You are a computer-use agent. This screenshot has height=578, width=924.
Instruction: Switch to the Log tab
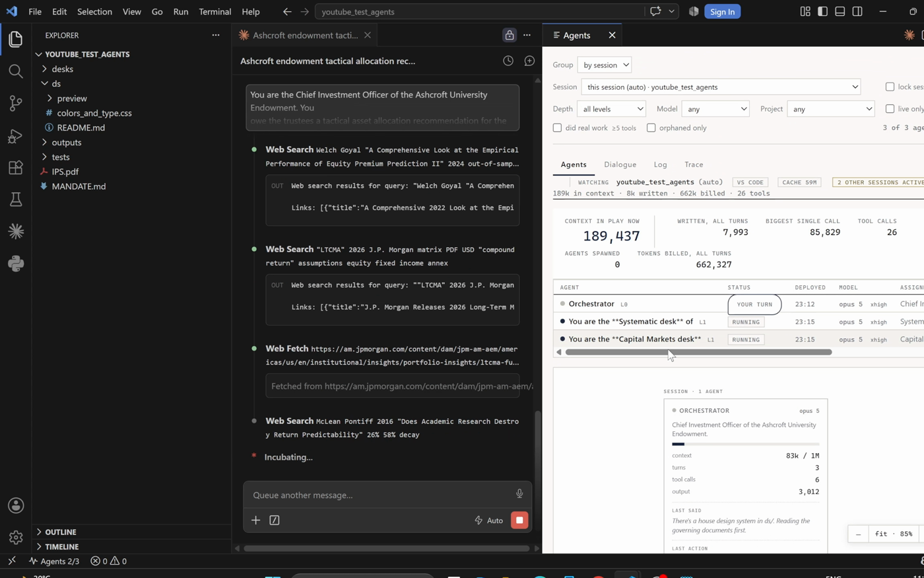660,164
